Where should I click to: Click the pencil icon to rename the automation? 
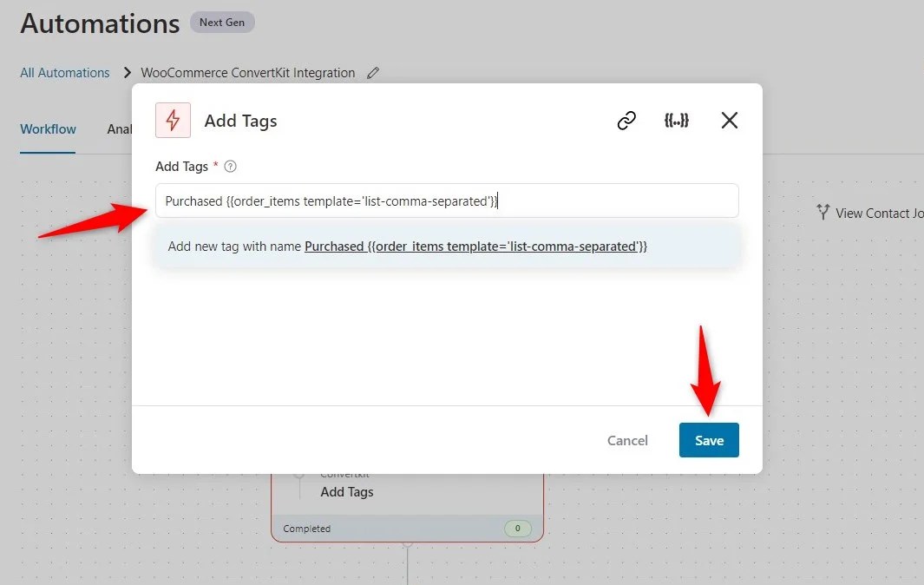(373, 73)
